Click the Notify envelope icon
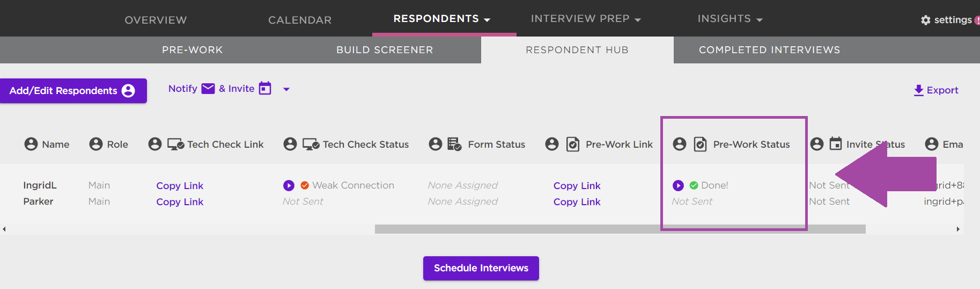This screenshot has height=289, width=980. (x=208, y=89)
